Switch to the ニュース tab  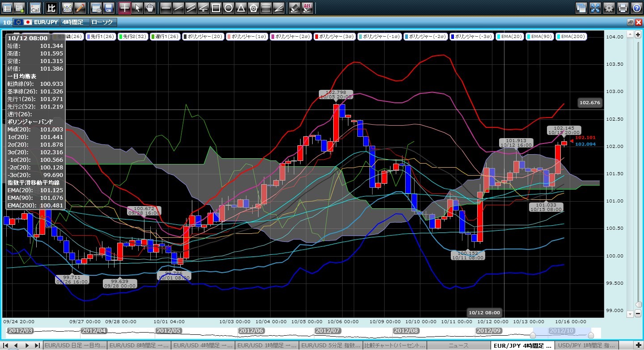(458, 346)
